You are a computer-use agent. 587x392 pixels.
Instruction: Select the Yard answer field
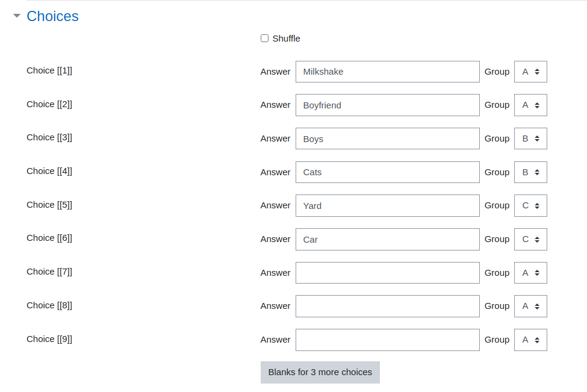[x=388, y=205]
